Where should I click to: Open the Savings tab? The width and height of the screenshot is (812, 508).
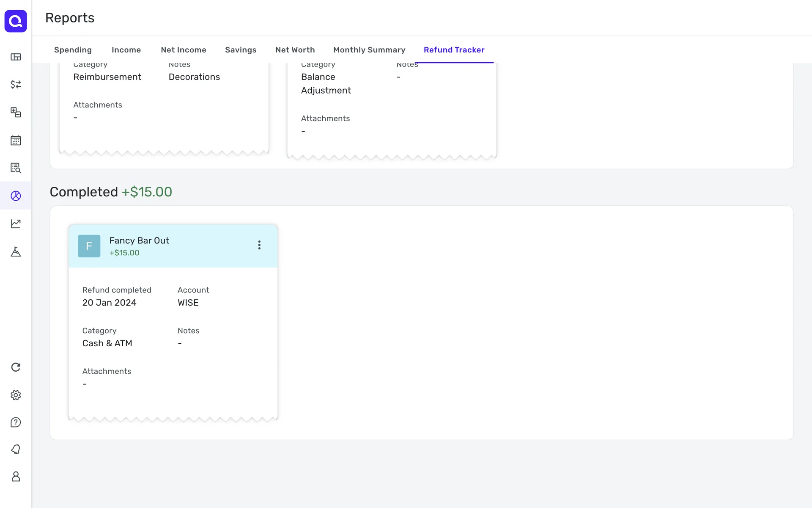coord(240,50)
